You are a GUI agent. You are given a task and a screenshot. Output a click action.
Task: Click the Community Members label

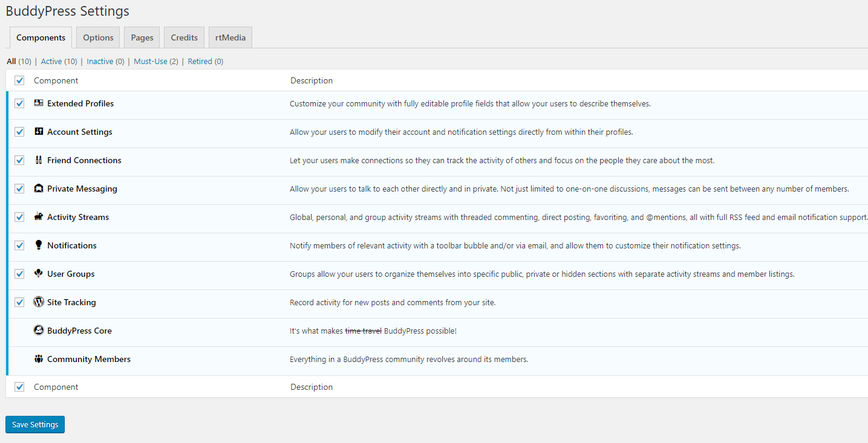coord(89,359)
